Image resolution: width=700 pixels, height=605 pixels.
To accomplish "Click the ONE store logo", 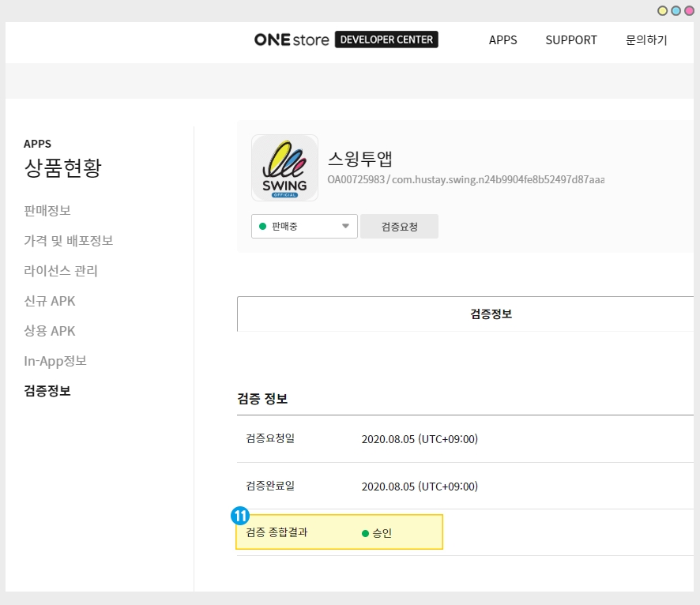I will 292,39.
